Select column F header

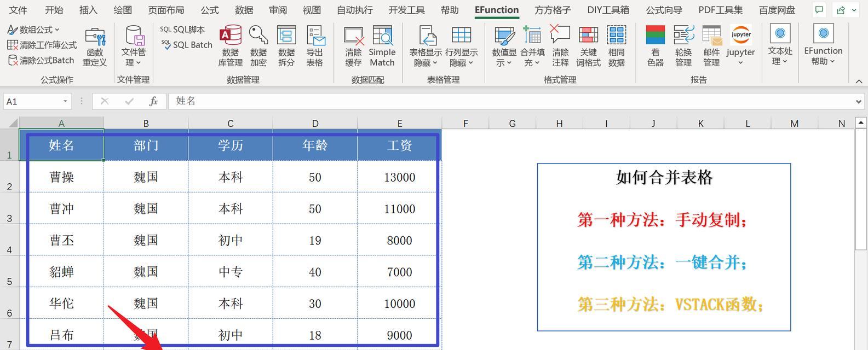click(x=465, y=123)
